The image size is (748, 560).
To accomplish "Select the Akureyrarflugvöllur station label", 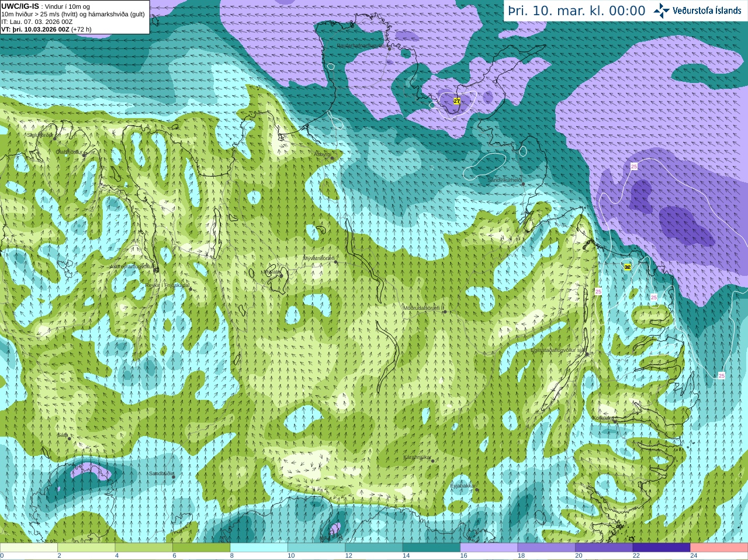I will (132, 267).
